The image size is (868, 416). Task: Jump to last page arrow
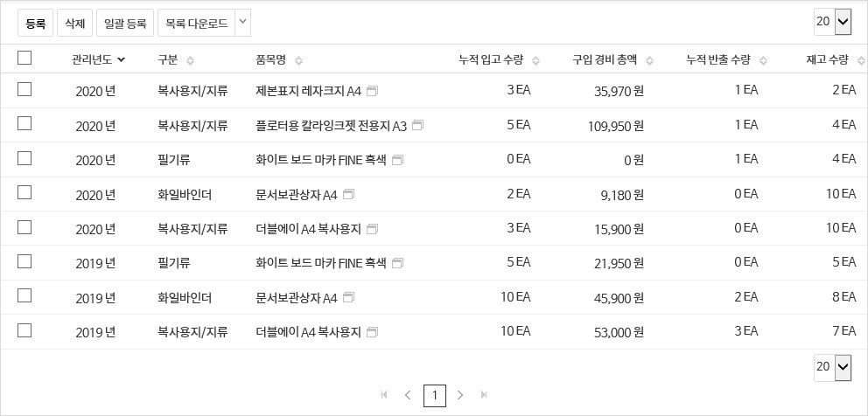[485, 395]
